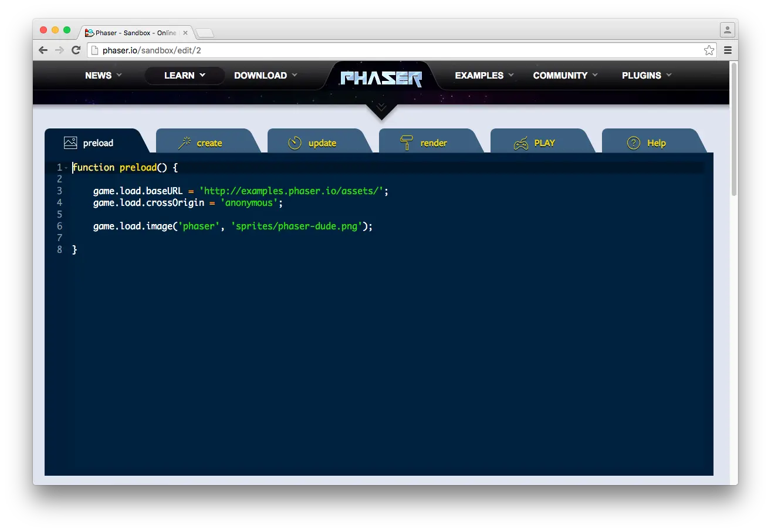
Task: Click 'game.load.crossOrigin' in line 4
Action: pos(148,203)
